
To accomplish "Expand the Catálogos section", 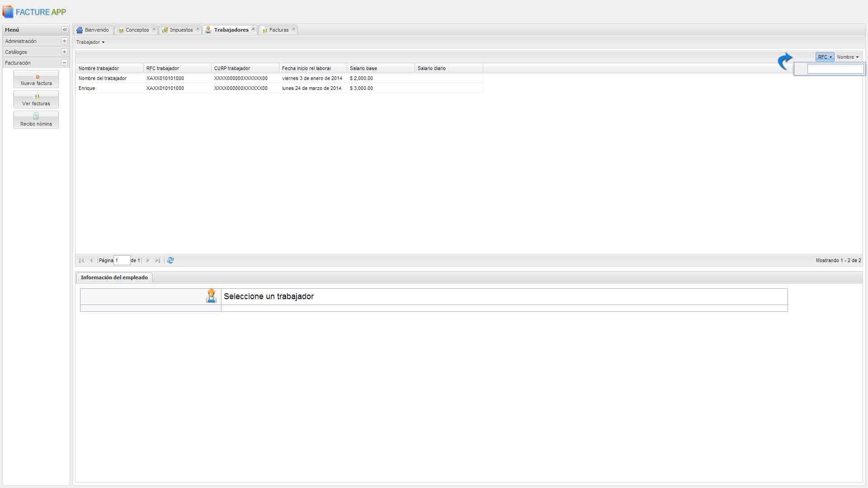I will pos(64,52).
